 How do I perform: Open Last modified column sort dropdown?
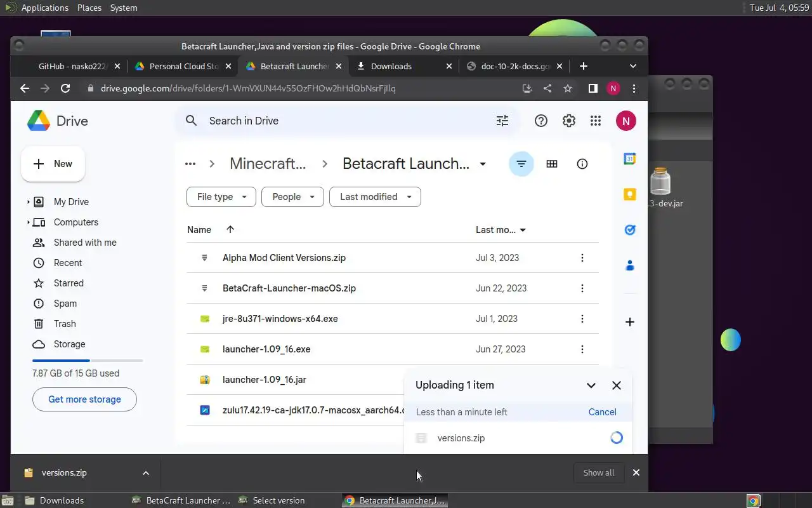523,230
